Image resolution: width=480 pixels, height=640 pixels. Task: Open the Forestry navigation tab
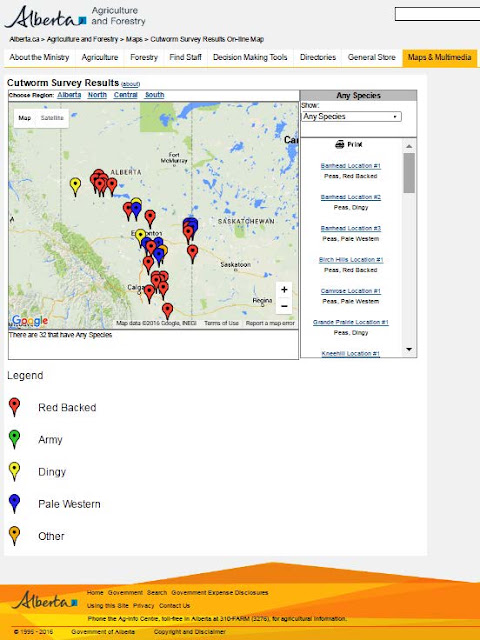(144, 58)
